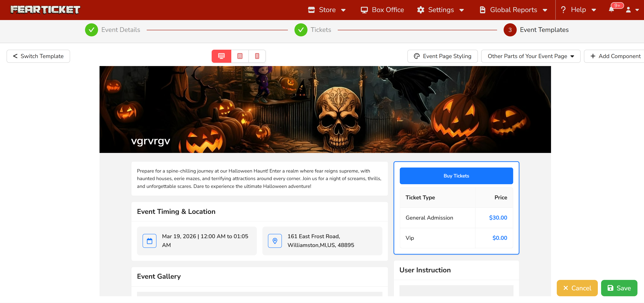Click the step 3 Event Templates circle
Image resolution: width=644 pixels, height=303 pixels.
point(510,30)
